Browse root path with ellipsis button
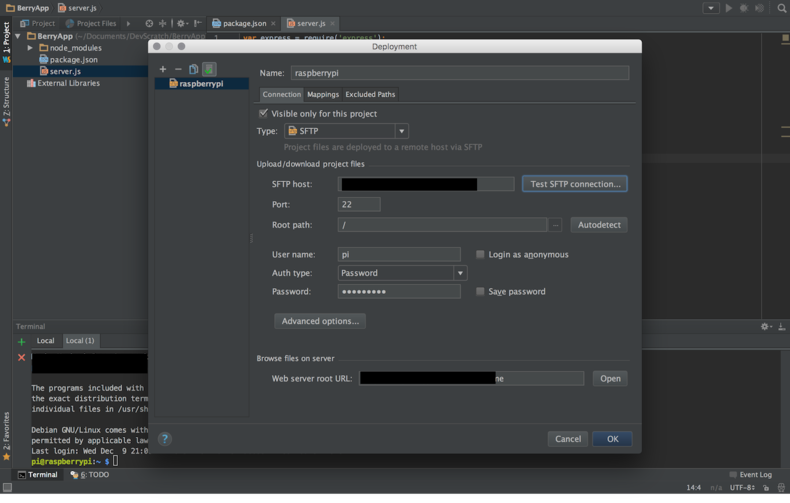 pyautogui.click(x=555, y=225)
